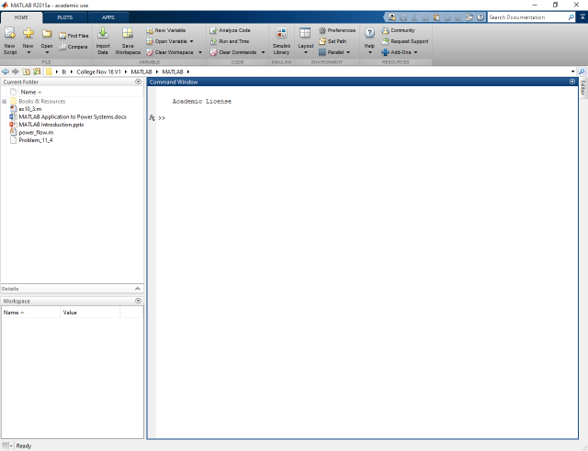Switch to the PLOTS tab

click(65, 17)
